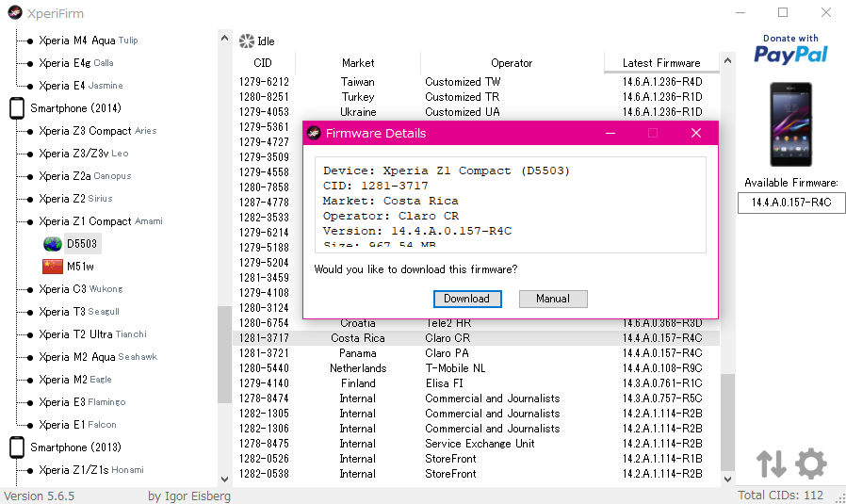The width and height of the screenshot is (846, 504).
Task: Select Xperia E1 Falcon
Action: coord(77,425)
